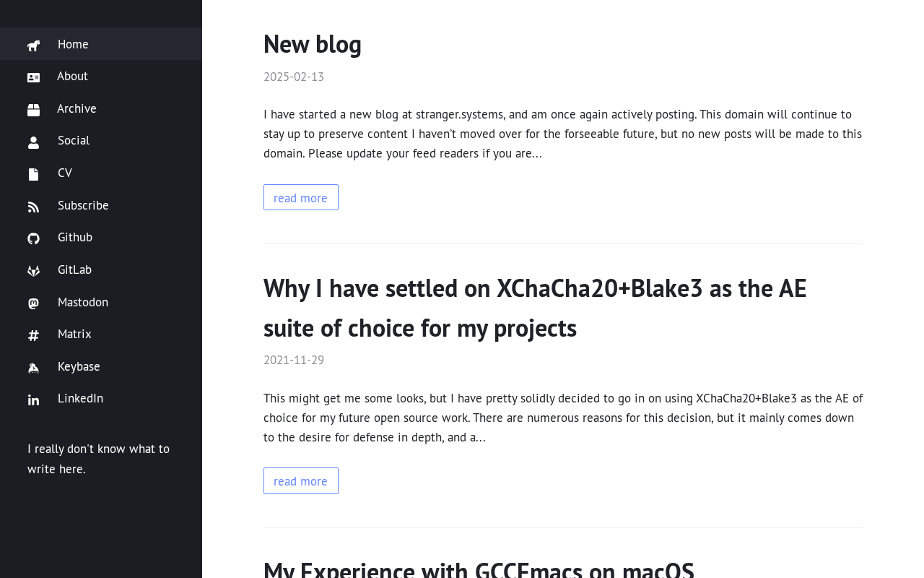Click the Mastodon logo icon
The width and height of the screenshot is (924, 578).
33,303
